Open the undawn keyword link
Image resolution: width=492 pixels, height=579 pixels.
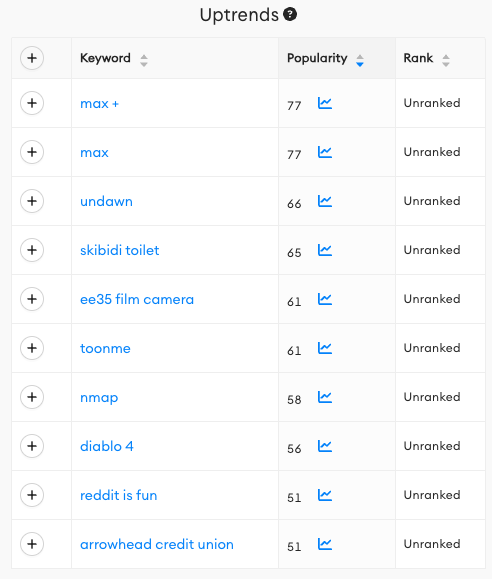coord(106,201)
